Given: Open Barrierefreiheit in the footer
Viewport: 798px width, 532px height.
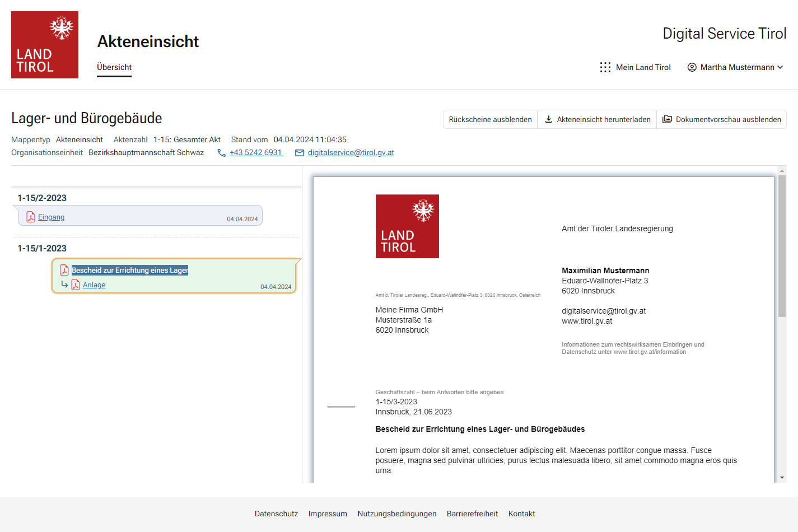Looking at the screenshot, I should pyautogui.click(x=472, y=514).
